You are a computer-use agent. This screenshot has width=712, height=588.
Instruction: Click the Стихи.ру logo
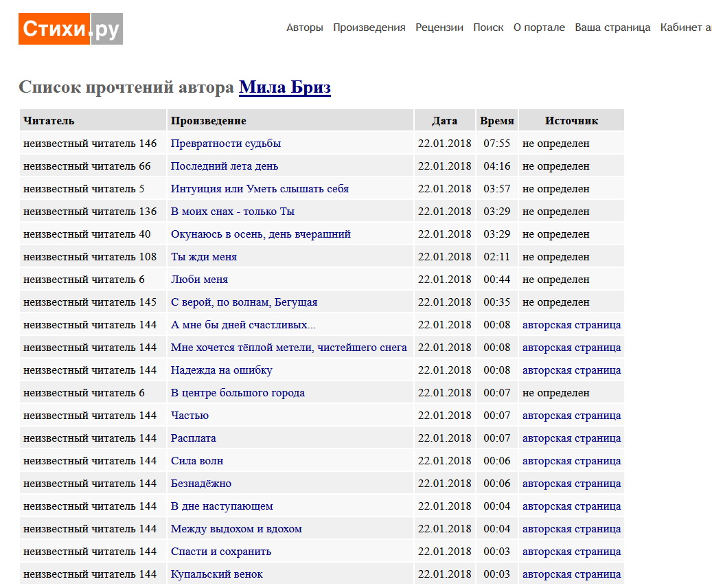pos(71,29)
